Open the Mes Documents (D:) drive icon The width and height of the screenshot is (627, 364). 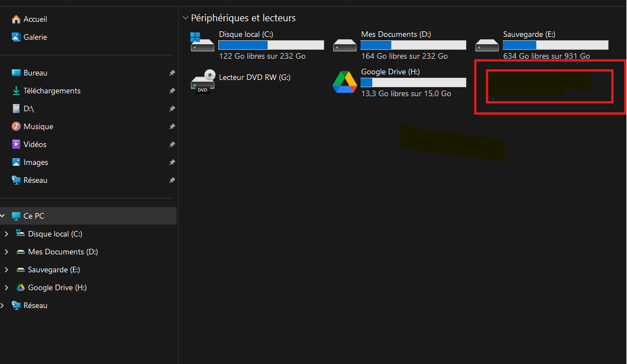[345, 45]
